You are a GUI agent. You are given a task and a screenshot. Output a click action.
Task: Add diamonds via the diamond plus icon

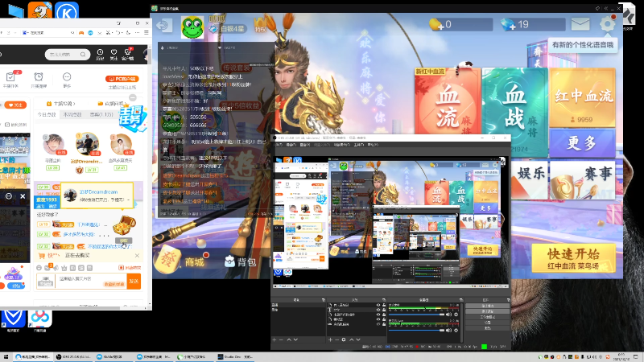[508, 25]
